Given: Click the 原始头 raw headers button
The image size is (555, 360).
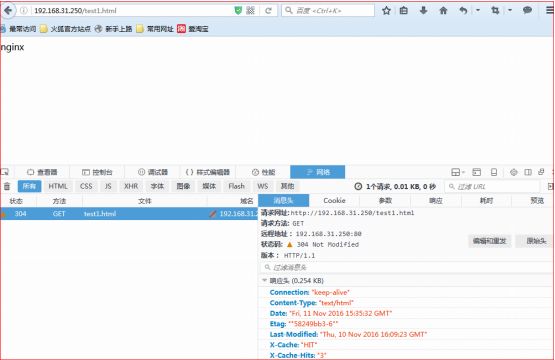Looking at the screenshot, I should tap(536, 241).
